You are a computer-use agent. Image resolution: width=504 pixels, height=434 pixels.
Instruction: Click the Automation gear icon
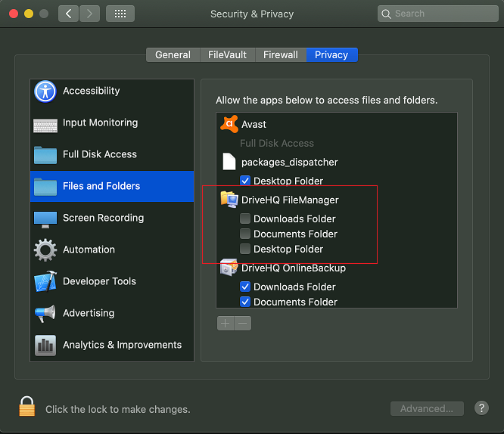click(45, 250)
